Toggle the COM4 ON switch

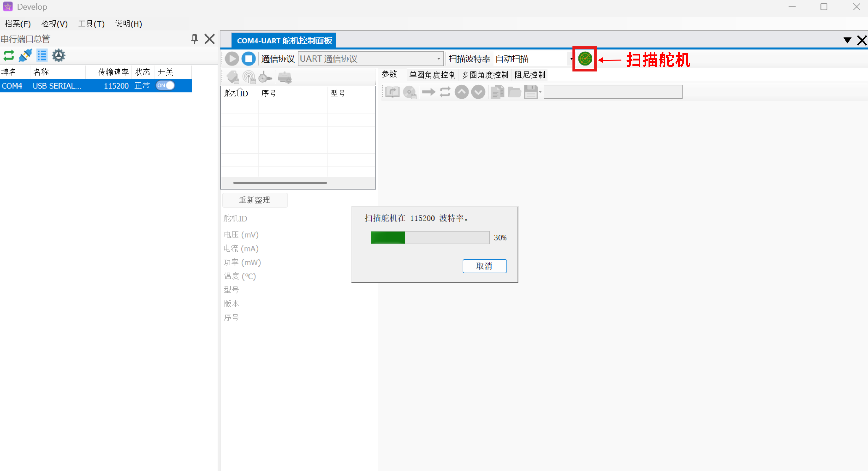165,86
